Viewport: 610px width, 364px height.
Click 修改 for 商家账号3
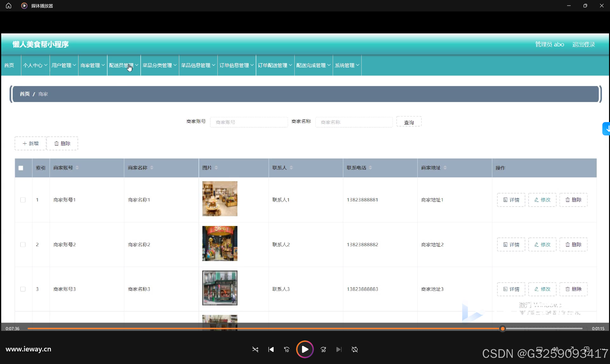point(542,289)
